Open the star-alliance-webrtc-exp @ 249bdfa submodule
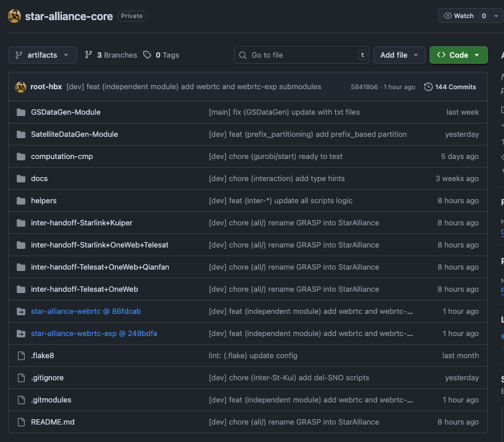The width and height of the screenshot is (504, 442). pos(94,333)
